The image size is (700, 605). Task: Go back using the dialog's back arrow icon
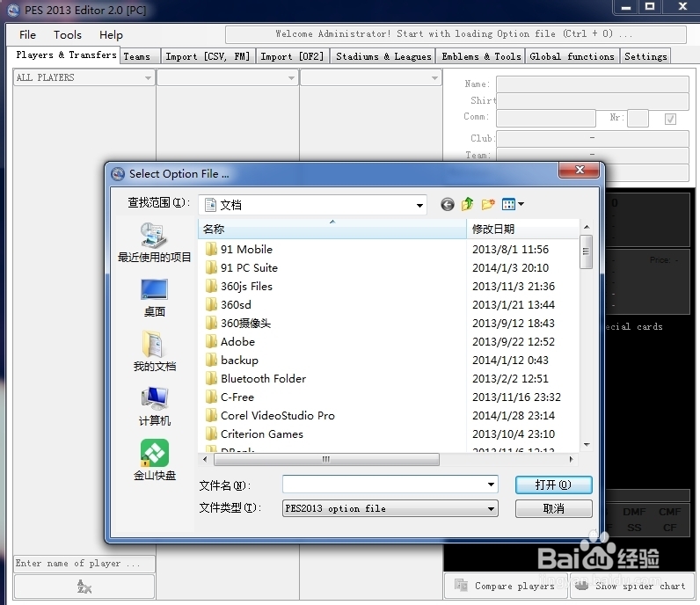click(x=448, y=205)
